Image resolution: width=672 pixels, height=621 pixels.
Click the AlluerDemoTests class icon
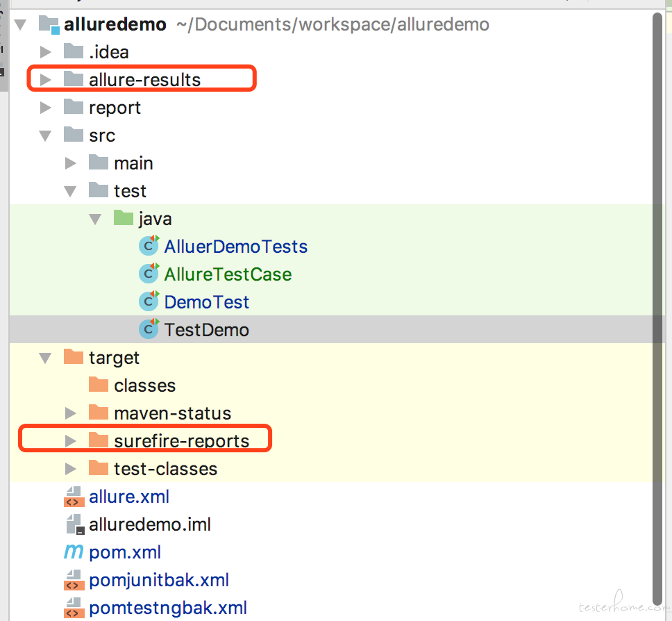(x=149, y=246)
